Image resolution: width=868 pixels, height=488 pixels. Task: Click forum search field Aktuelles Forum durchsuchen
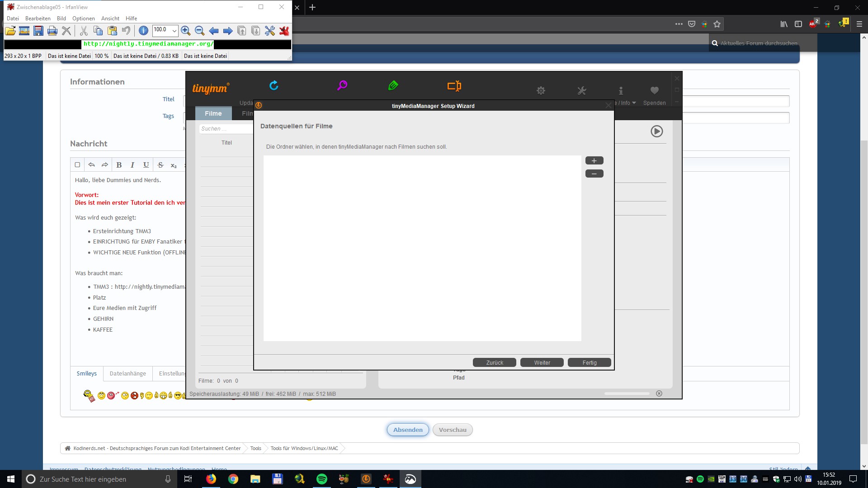[759, 43]
